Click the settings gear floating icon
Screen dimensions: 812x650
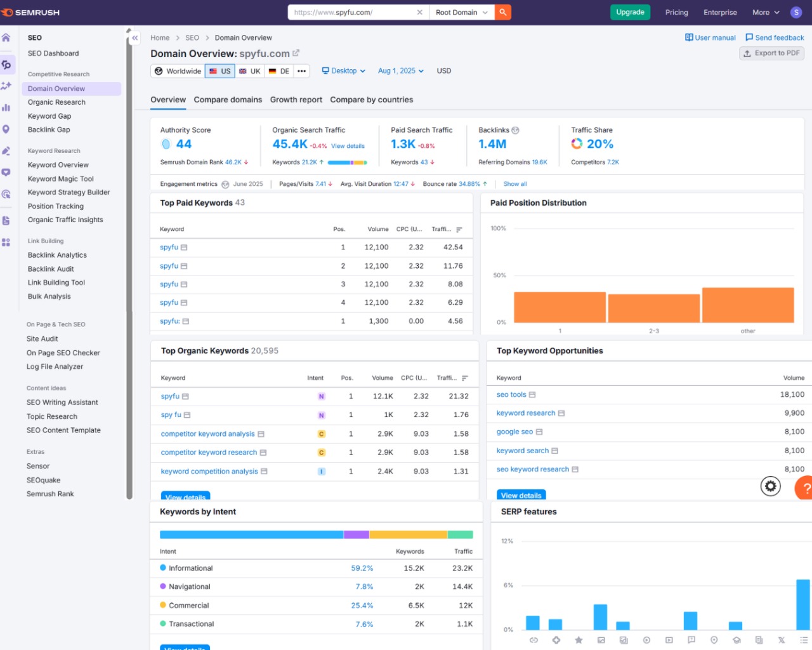770,486
